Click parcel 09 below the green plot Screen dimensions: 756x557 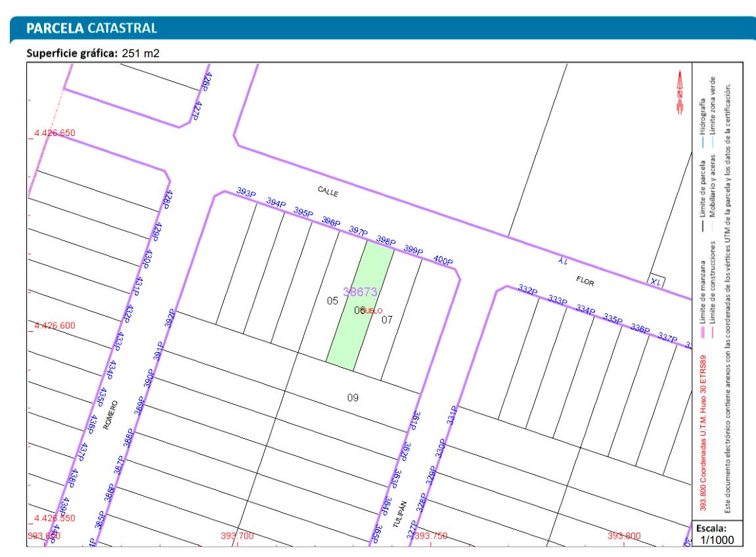point(353,397)
